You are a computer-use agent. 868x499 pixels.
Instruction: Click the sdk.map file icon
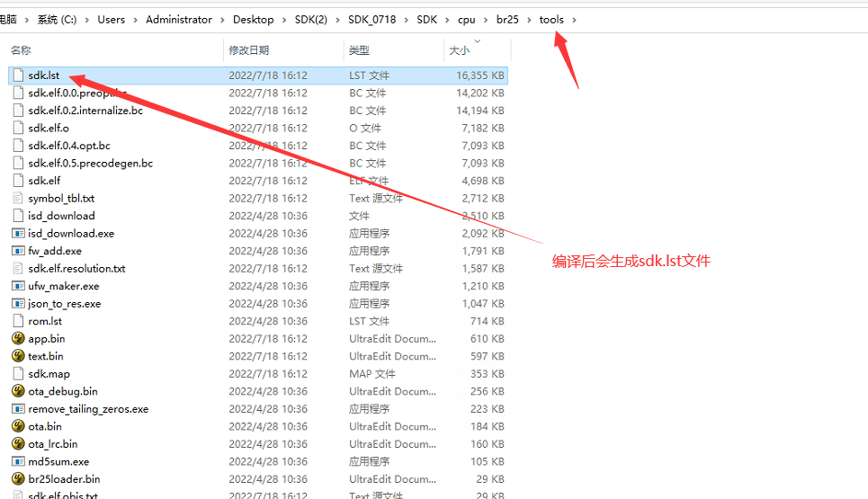18,373
